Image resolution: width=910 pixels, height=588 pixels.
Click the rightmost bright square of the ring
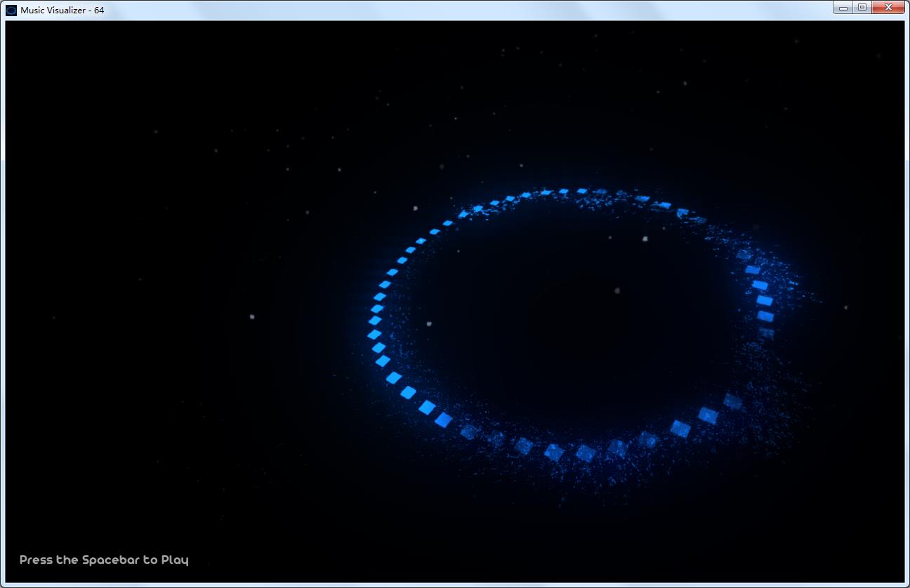[765, 300]
